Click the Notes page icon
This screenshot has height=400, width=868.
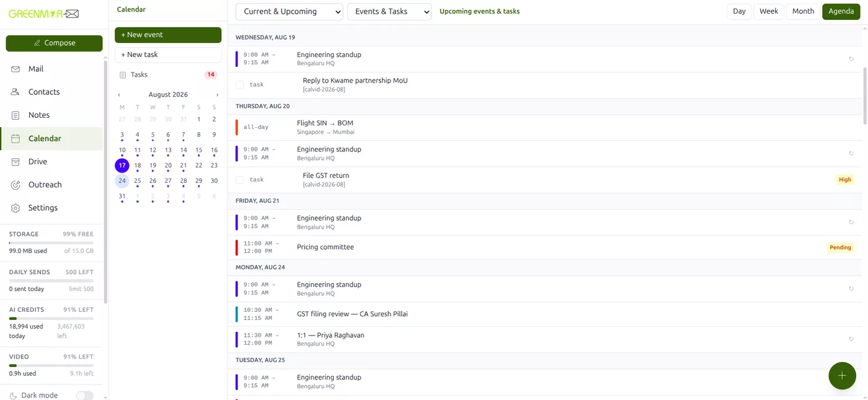[15, 115]
